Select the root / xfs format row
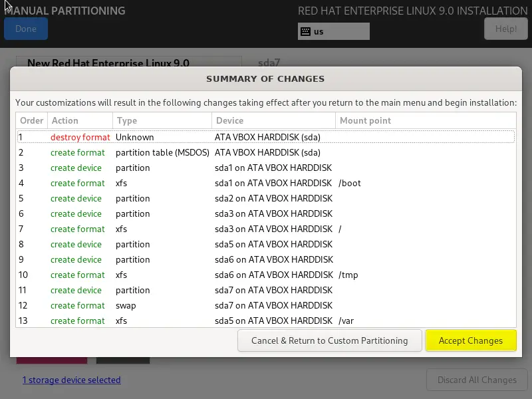The height and width of the screenshot is (399, 532). (266, 229)
